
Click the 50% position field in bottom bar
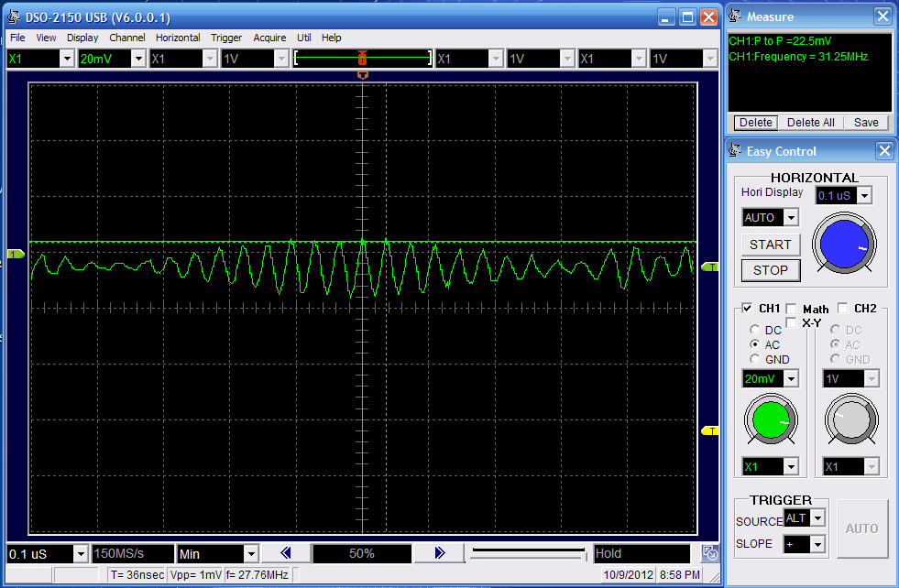coord(362,553)
